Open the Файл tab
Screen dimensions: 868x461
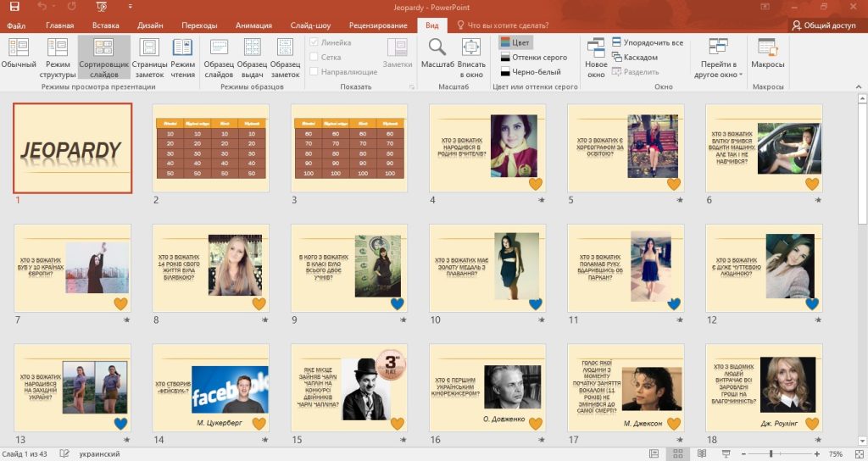17,25
